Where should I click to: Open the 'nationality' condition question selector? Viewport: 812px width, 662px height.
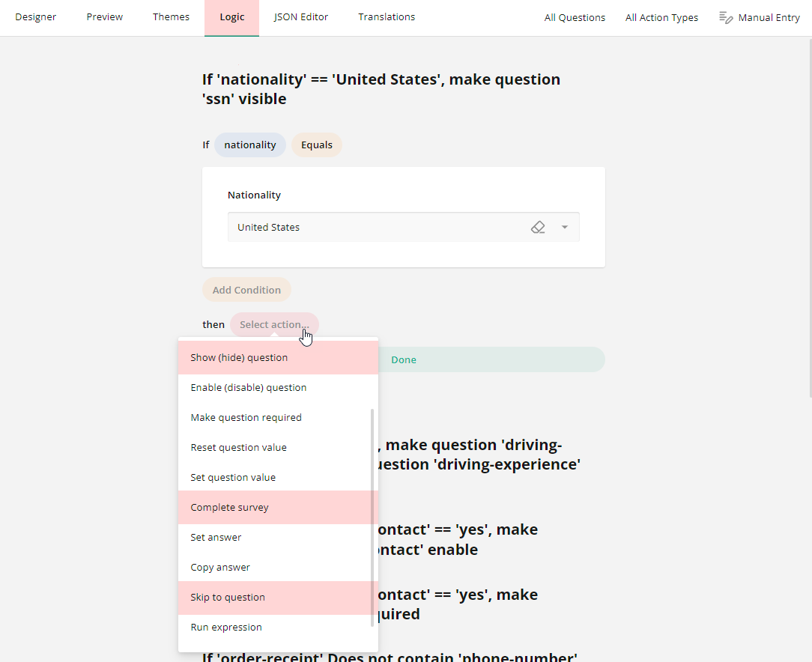point(249,145)
